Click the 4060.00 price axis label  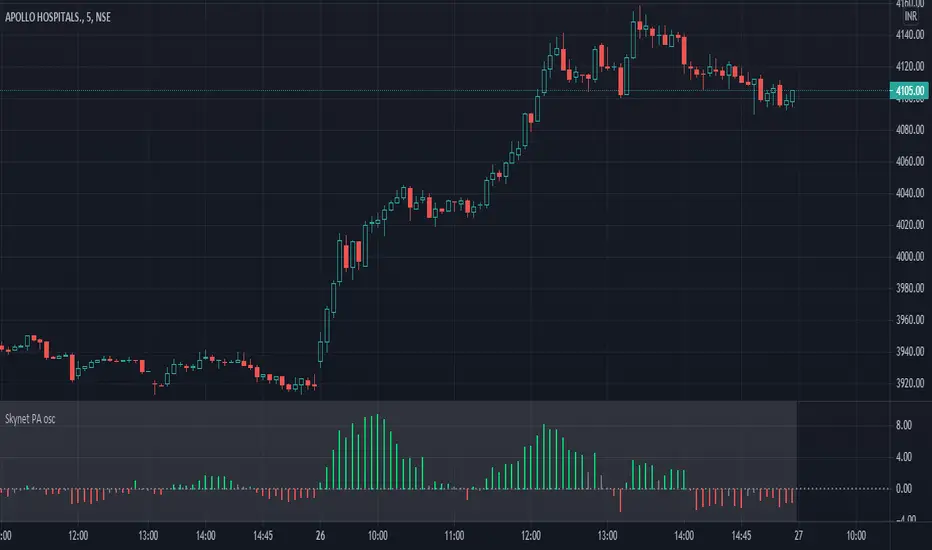pos(909,162)
